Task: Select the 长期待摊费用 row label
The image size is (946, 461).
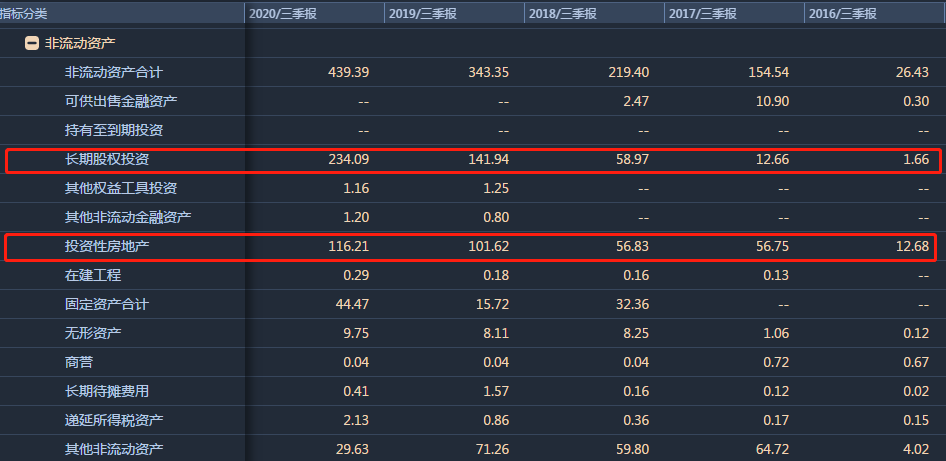Action: click(107, 391)
